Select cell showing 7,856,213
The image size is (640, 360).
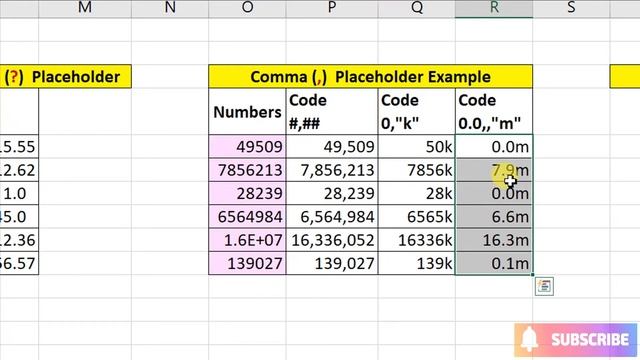click(x=332, y=170)
